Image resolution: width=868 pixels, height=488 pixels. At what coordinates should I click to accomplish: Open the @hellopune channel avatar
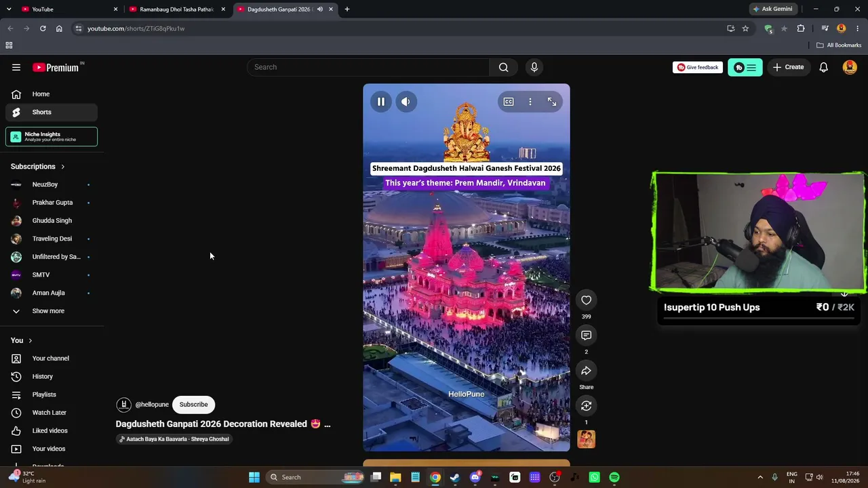pos(123,405)
